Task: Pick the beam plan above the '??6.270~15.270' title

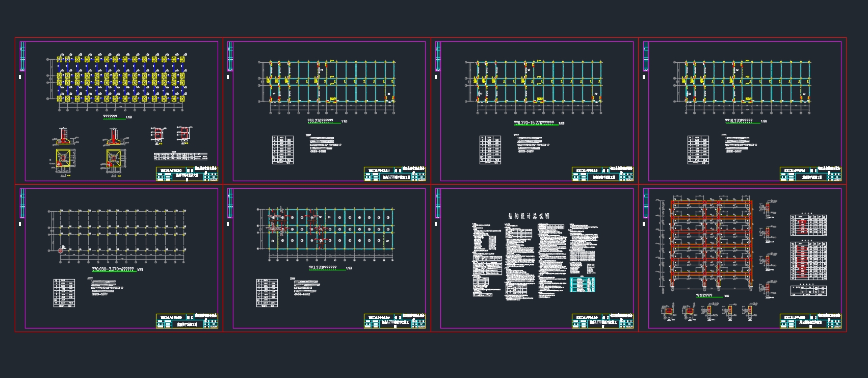Action: (535, 86)
